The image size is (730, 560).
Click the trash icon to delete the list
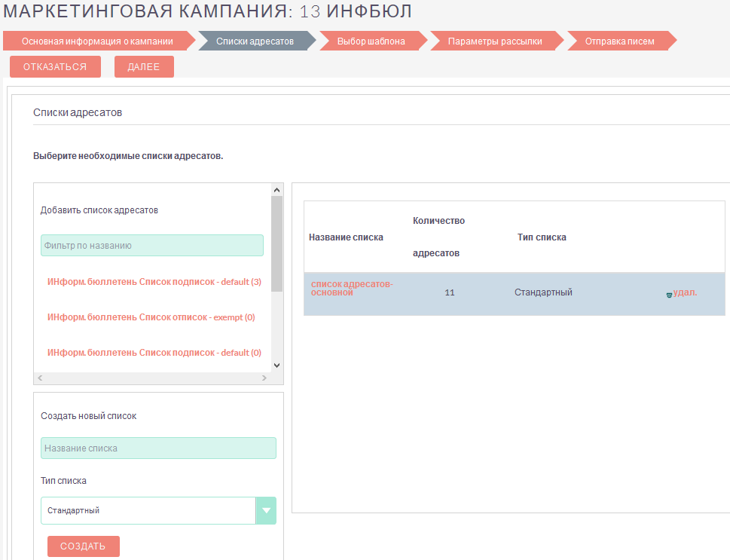[x=669, y=295]
